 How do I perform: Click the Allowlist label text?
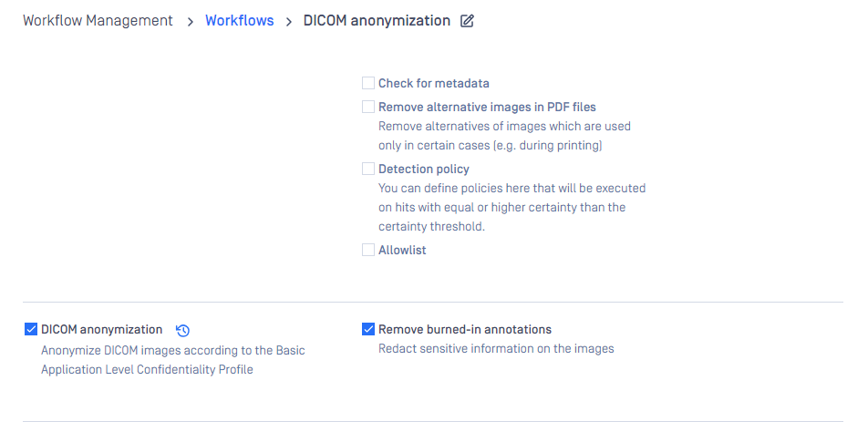pyautogui.click(x=402, y=250)
